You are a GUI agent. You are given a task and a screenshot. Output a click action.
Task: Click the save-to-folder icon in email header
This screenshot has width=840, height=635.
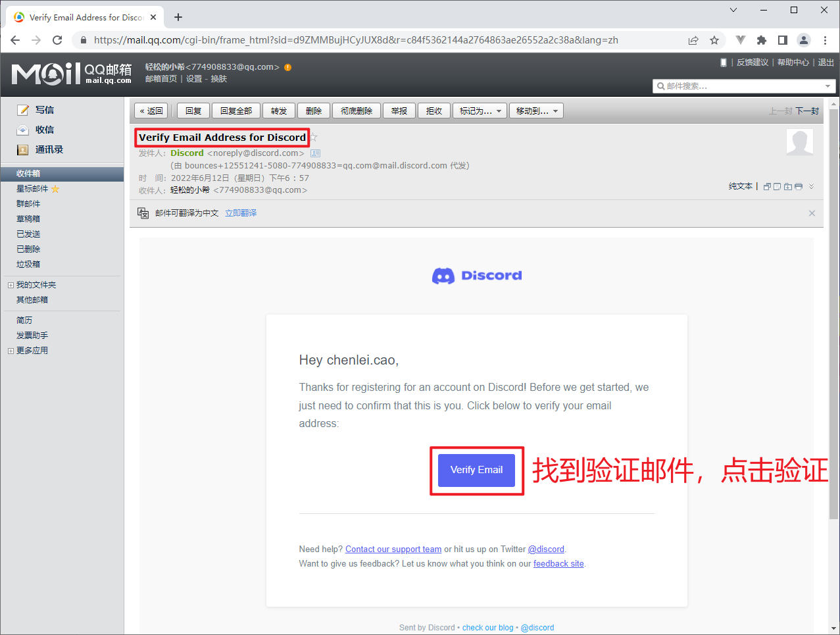click(x=788, y=187)
